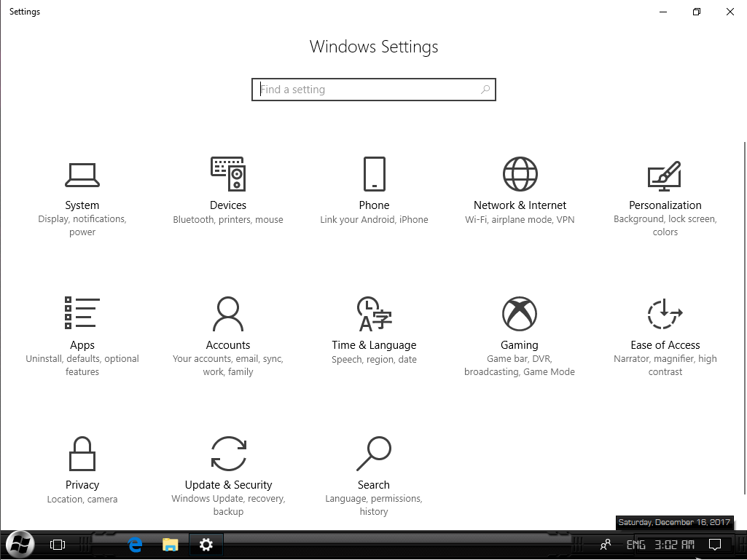This screenshot has width=747, height=560.
Task: Click the Settings gear taskbar icon
Action: click(x=206, y=544)
